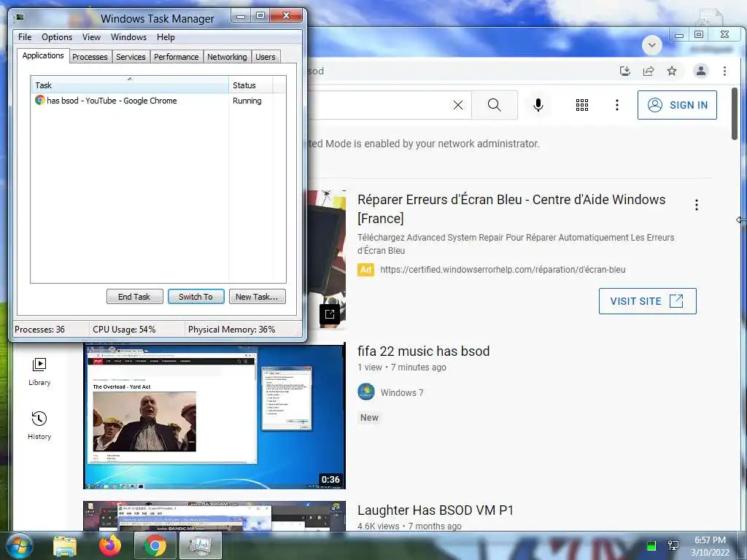Click the share page icon in Chrome address bar
The height and width of the screenshot is (560, 747).
point(649,71)
